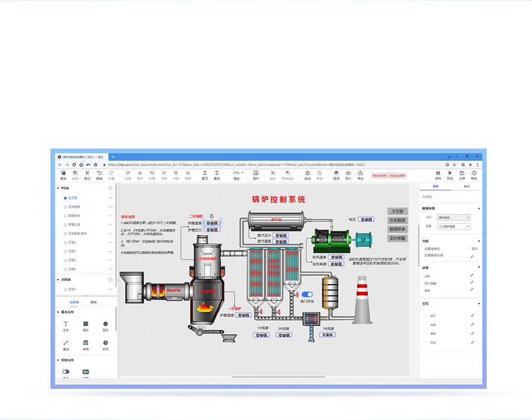Toggle the 阀门开关 valve switch

(x=307, y=294)
